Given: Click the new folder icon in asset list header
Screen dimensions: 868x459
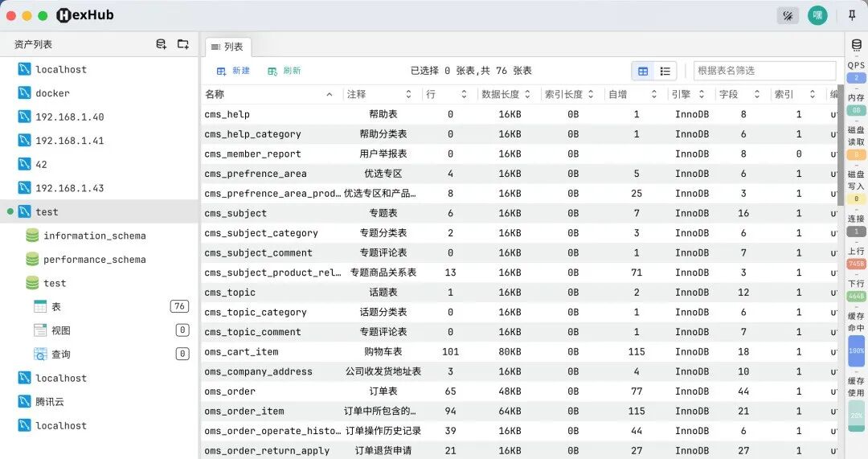Looking at the screenshot, I should coord(183,44).
